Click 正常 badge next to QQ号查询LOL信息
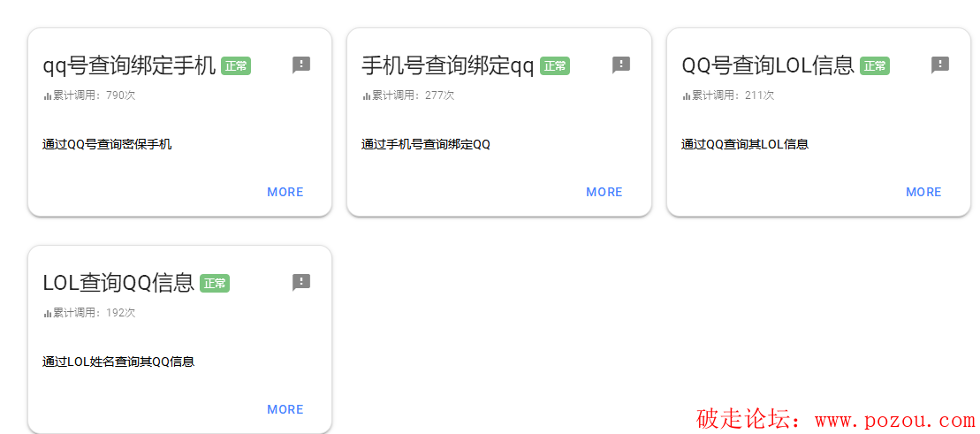Viewport: 980px width, 434px height. tap(875, 65)
